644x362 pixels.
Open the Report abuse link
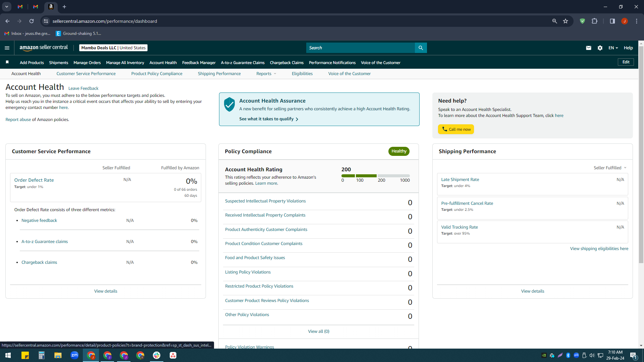pos(18,120)
